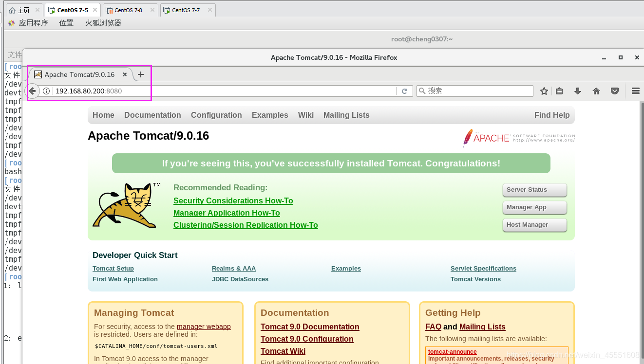Screen dimensions: 644x364
Task: Click the Firefox back arrow button
Action: pos(33,91)
